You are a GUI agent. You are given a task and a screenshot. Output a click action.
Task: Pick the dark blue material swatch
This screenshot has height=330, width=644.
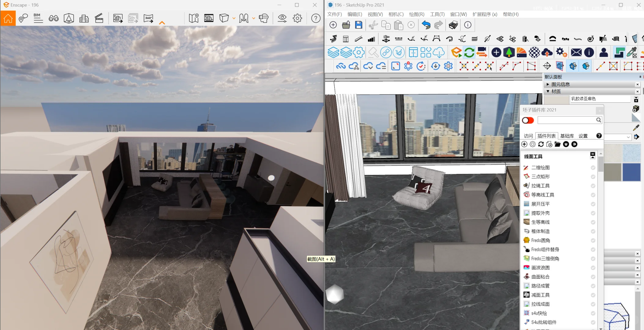coord(631,172)
